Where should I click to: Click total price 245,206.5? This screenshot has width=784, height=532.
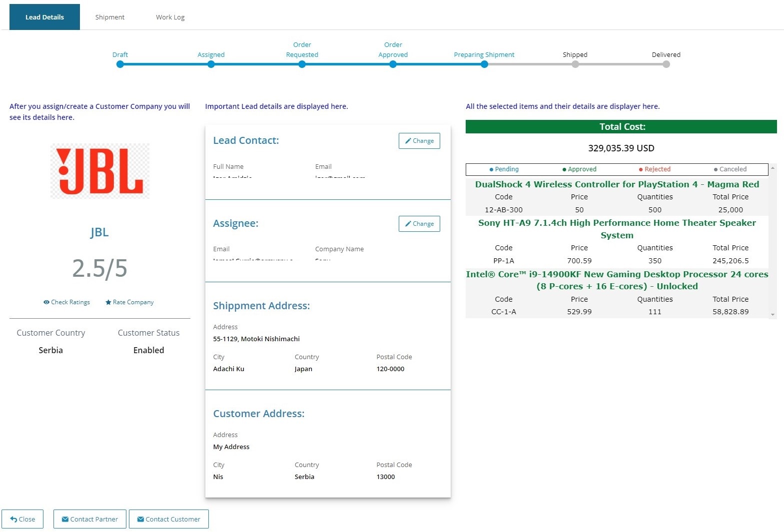point(731,261)
